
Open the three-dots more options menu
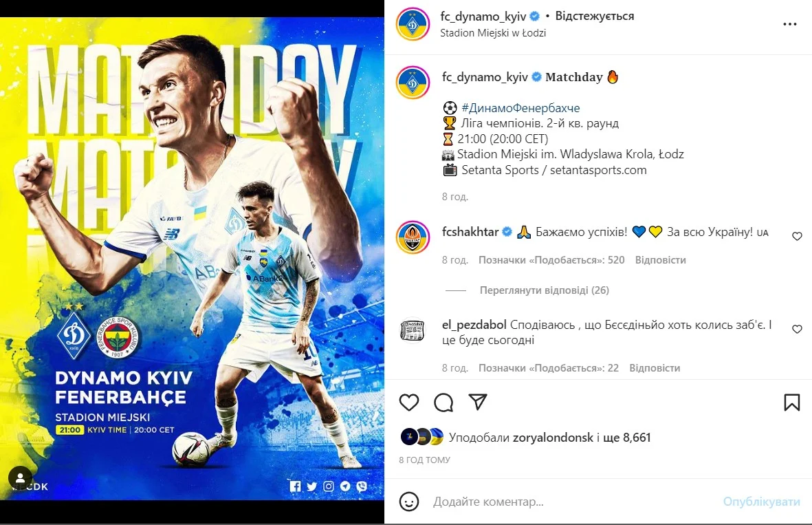790,24
